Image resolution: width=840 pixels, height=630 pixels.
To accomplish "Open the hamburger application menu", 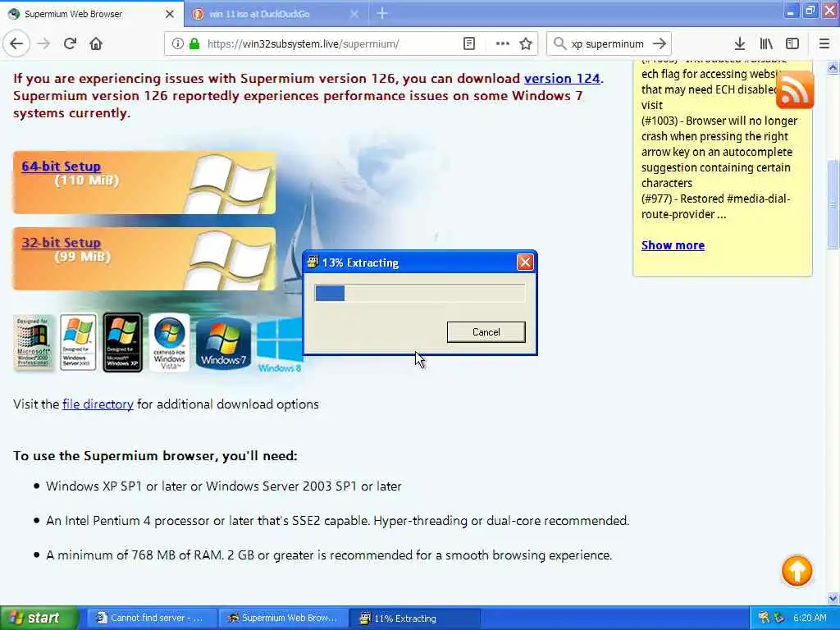I will tap(824, 44).
